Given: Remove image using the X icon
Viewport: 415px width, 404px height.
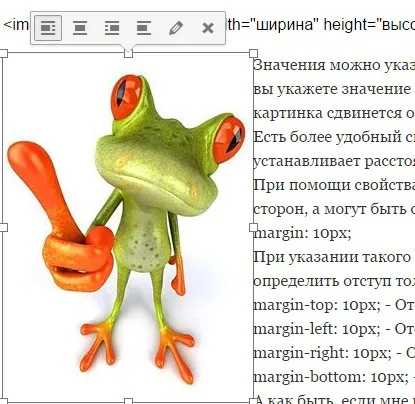Looking at the screenshot, I should tap(208, 28).
